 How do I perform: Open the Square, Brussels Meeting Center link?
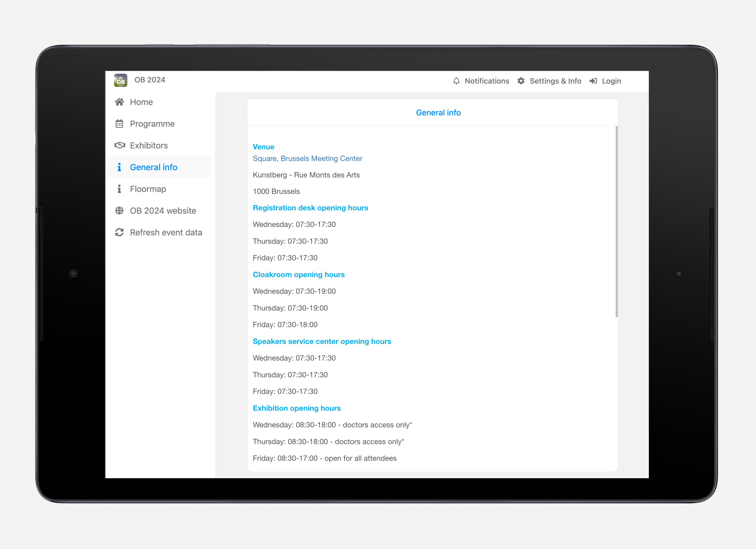(x=307, y=158)
